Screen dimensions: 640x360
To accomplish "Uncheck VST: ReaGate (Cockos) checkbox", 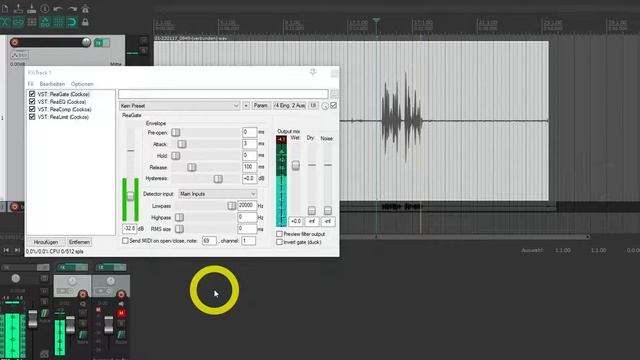I will pos(32,94).
